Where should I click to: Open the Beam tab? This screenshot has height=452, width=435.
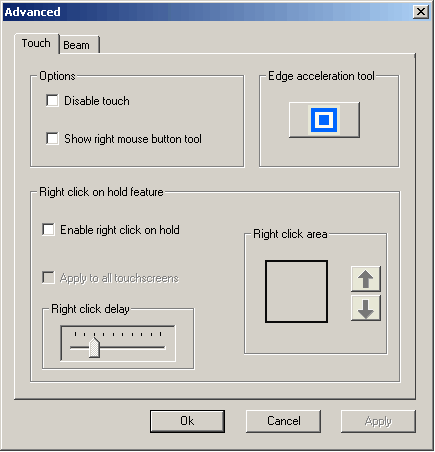[x=79, y=45]
